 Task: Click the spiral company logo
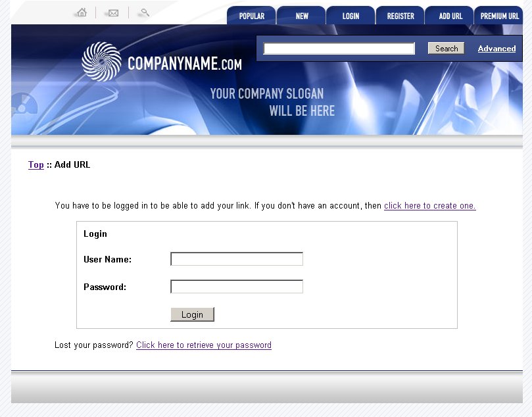point(101,62)
